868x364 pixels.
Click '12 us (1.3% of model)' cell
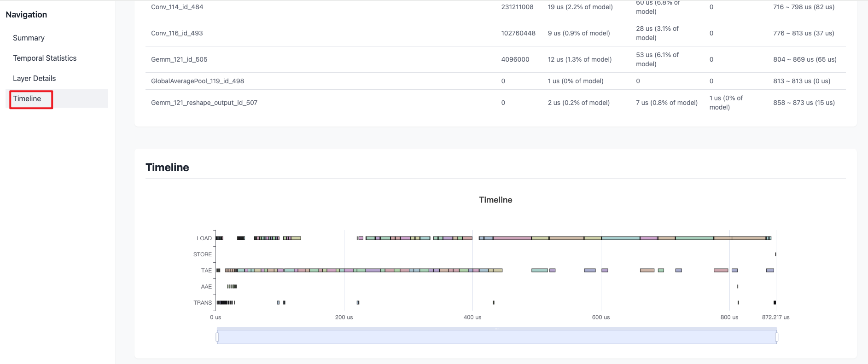580,59
